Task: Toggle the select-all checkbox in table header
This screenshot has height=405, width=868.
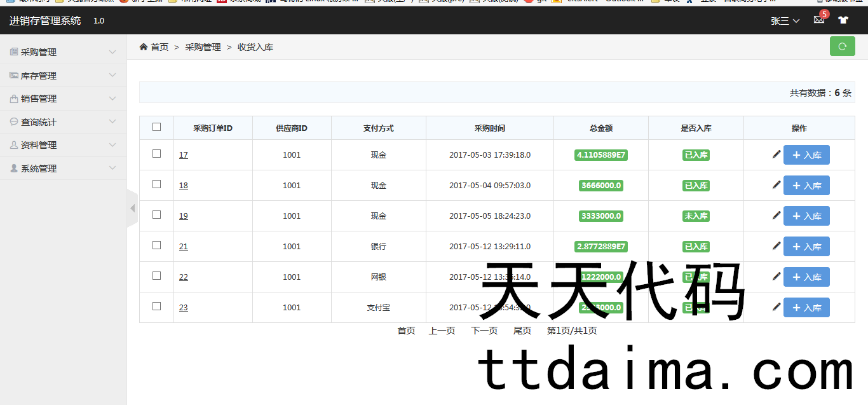Action: 157,127
